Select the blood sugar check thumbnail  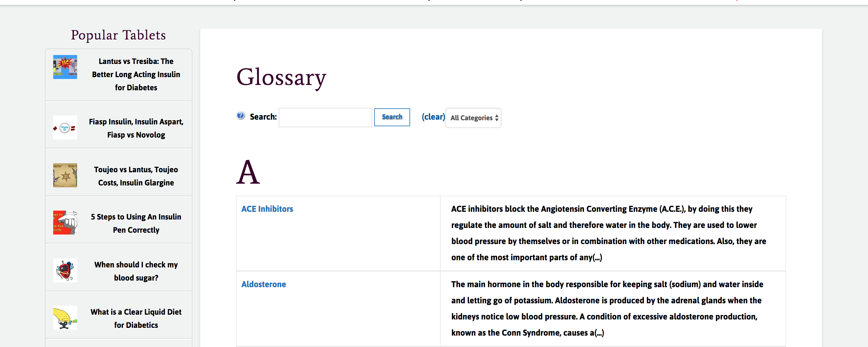tap(65, 270)
